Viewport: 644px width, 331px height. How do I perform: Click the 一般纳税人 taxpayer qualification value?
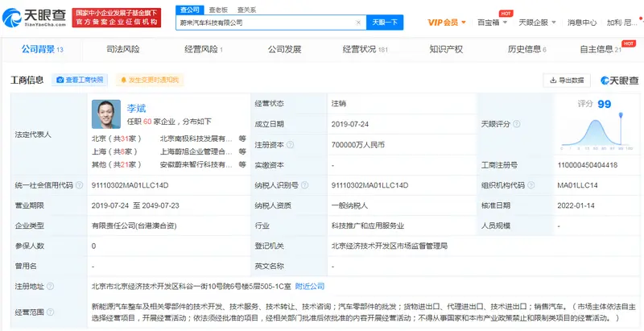pyautogui.click(x=350, y=205)
